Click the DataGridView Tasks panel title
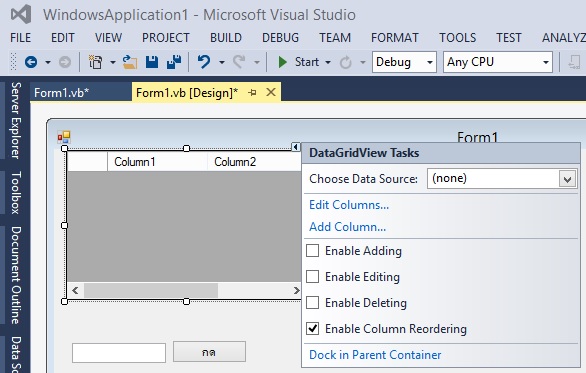The width and height of the screenshot is (586, 373). [364, 153]
